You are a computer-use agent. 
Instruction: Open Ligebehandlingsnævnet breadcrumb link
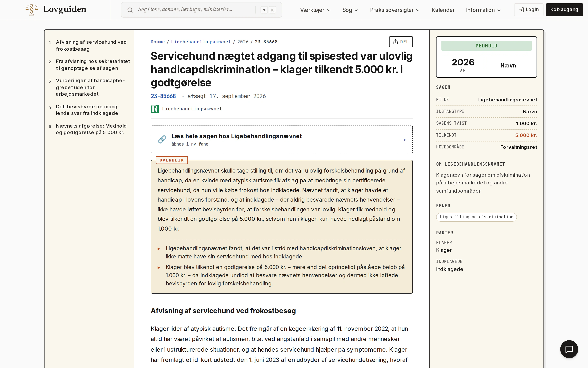click(201, 42)
